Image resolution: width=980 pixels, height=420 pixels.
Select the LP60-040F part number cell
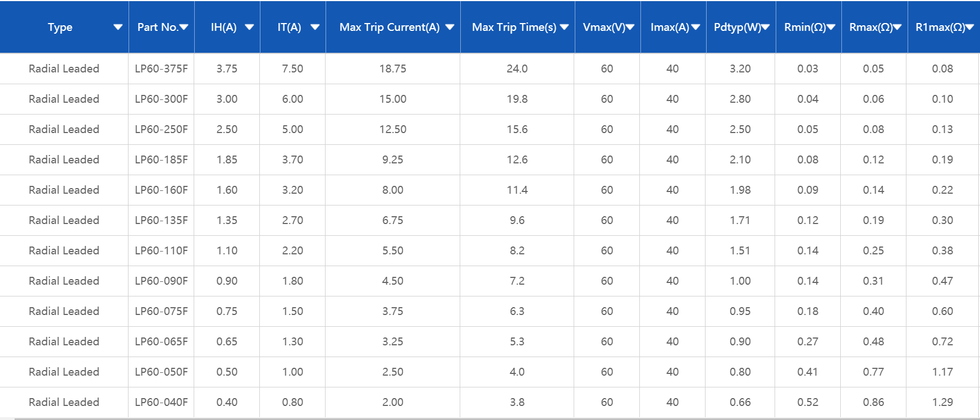[x=162, y=402]
